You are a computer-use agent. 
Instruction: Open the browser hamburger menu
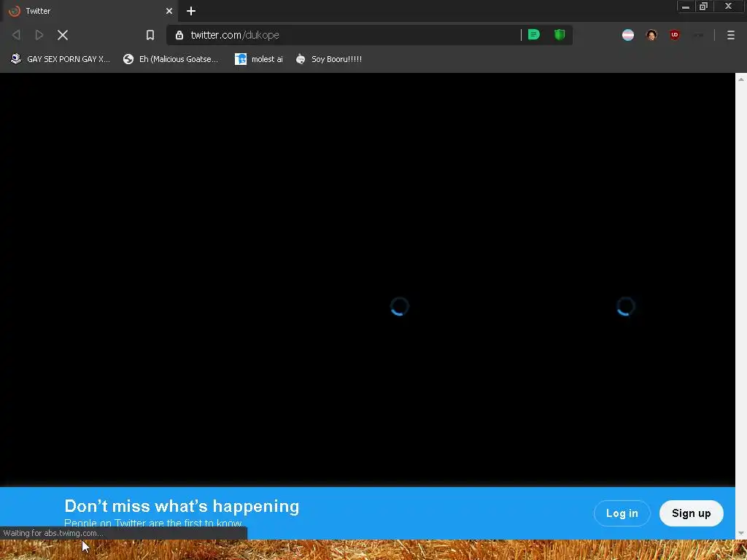click(730, 35)
